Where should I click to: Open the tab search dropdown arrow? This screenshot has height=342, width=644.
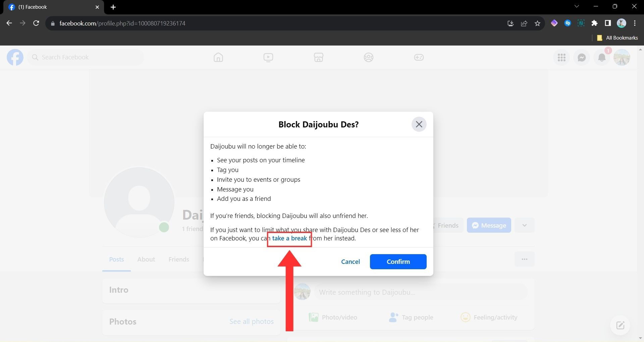click(x=577, y=6)
